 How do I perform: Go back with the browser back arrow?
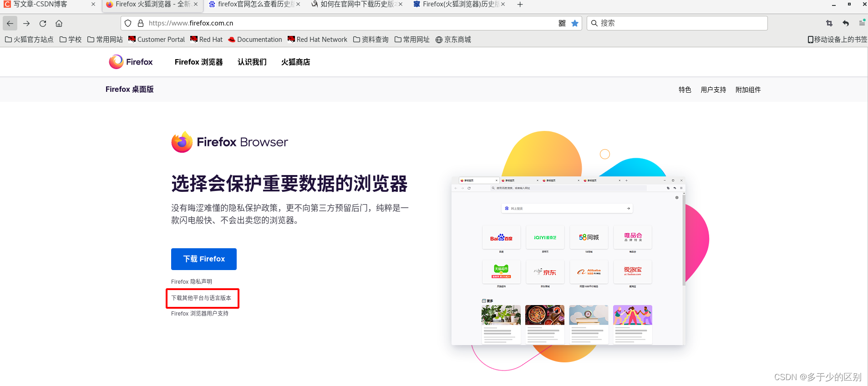(x=10, y=23)
